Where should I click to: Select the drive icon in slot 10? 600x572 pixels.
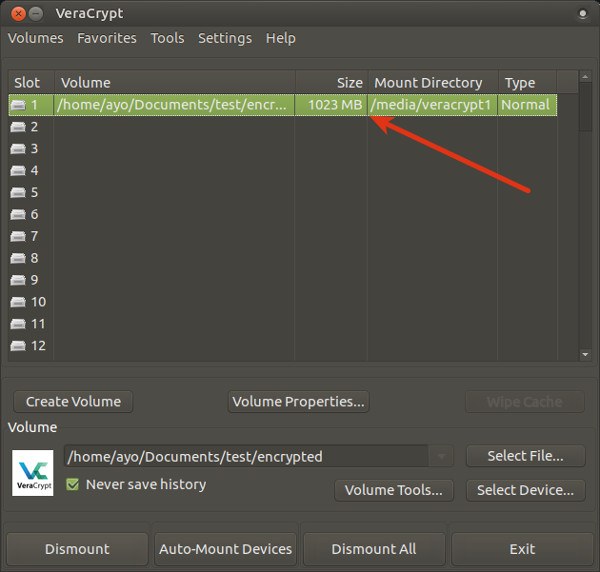[x=18, y=302]
